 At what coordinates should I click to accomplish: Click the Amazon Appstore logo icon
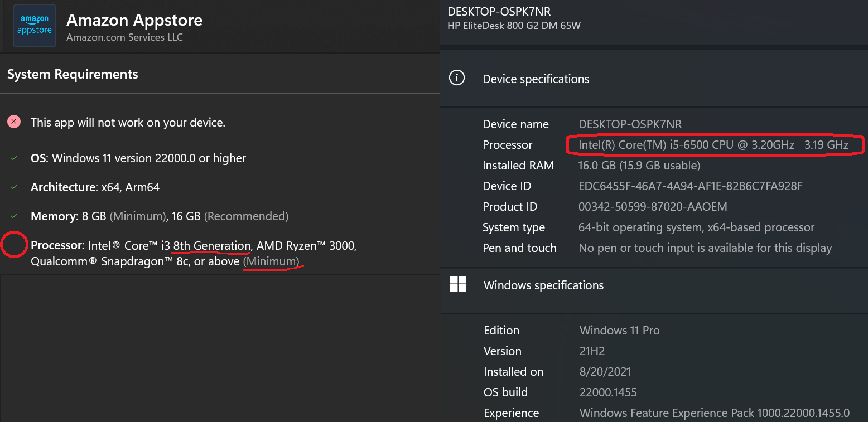click(x=35, y=26)
